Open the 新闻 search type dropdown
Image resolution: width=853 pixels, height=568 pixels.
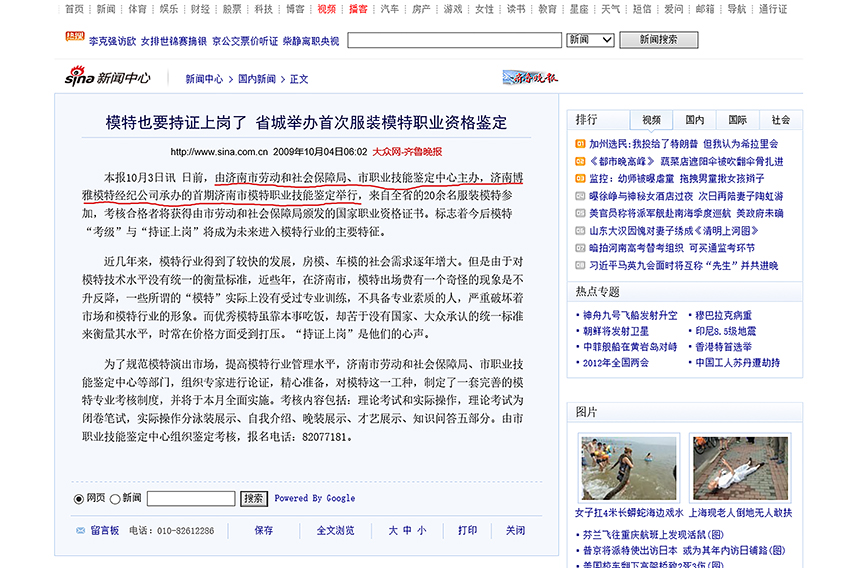[x=590, y=40]
